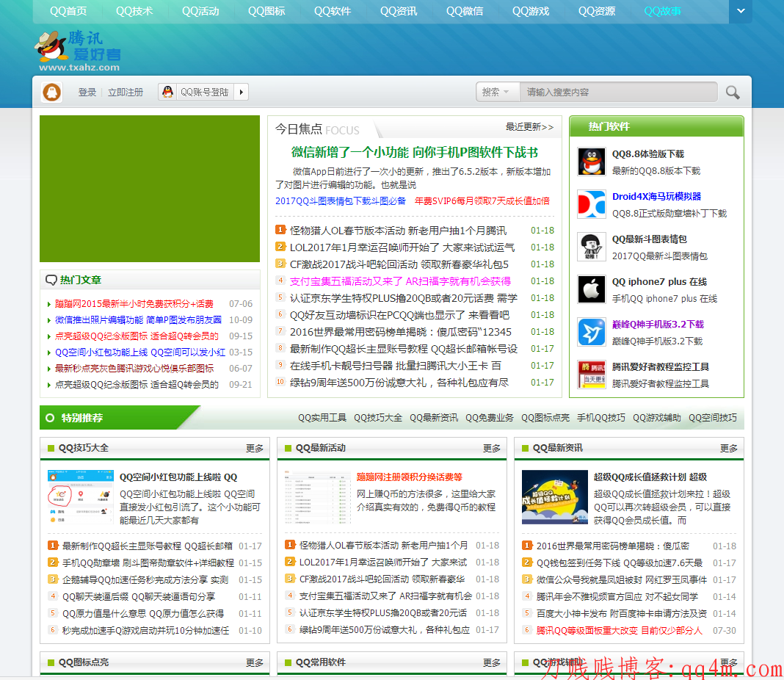Click the Tencent penguin site logo
This screenshot has height=680, width=784.
[78, 51]
